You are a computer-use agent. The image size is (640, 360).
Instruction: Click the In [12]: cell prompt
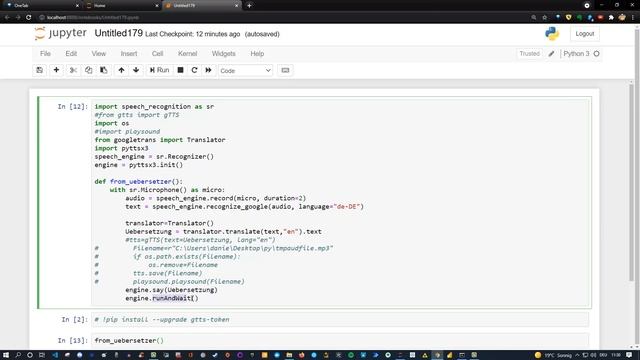73,107
